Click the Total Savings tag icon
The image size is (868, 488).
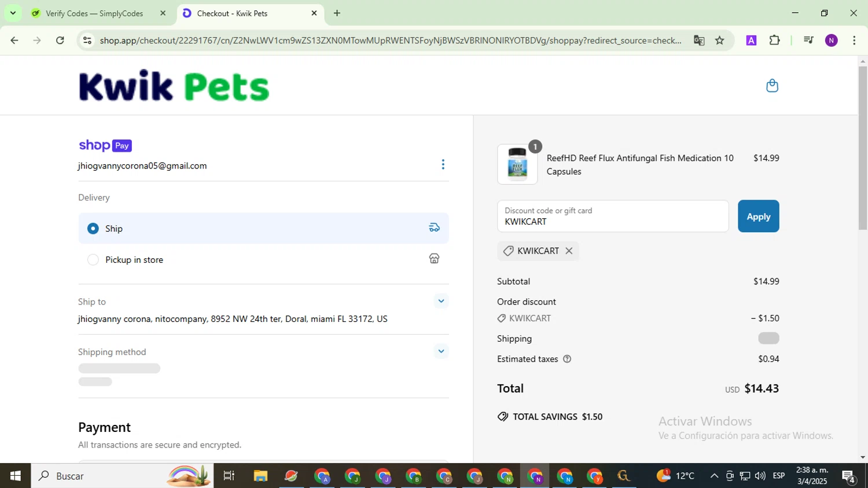click(x=503, y=417)
